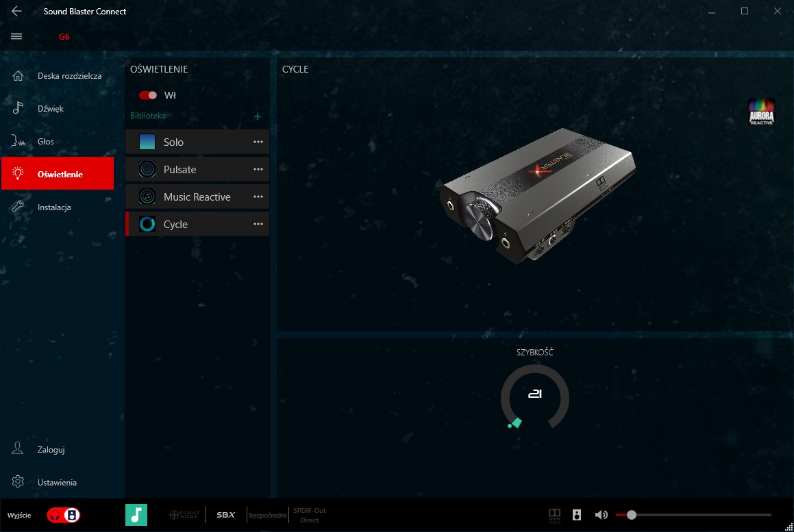Add a new lighting profile to Biblioteka
This screenshot has height=532, width=794.
pyautogui.click(x=257, y=116)
